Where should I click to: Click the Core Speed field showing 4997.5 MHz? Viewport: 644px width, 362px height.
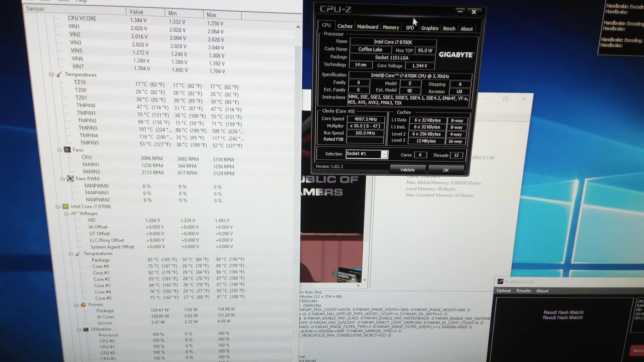(x=366, y=119)
